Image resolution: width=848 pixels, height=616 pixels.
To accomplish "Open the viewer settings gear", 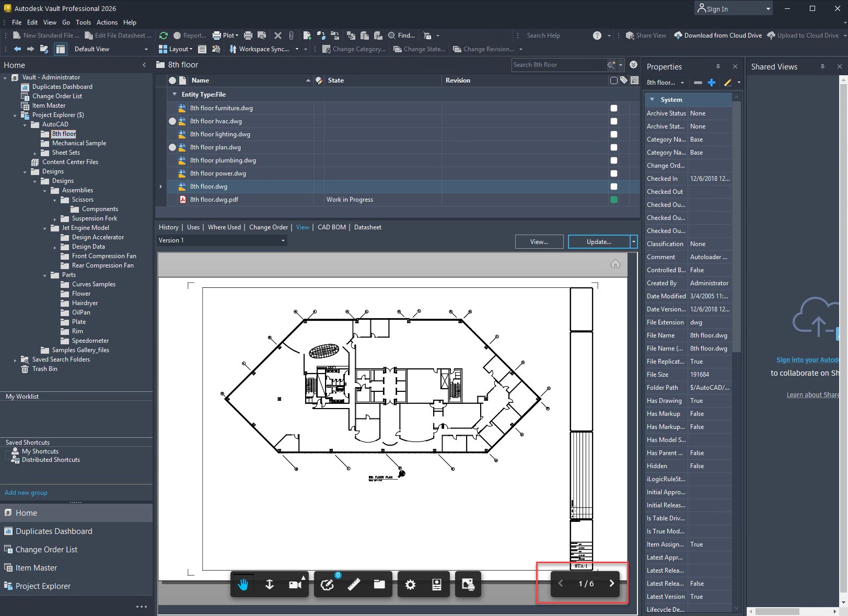I will pyautogui.click(x=411, y=584).
